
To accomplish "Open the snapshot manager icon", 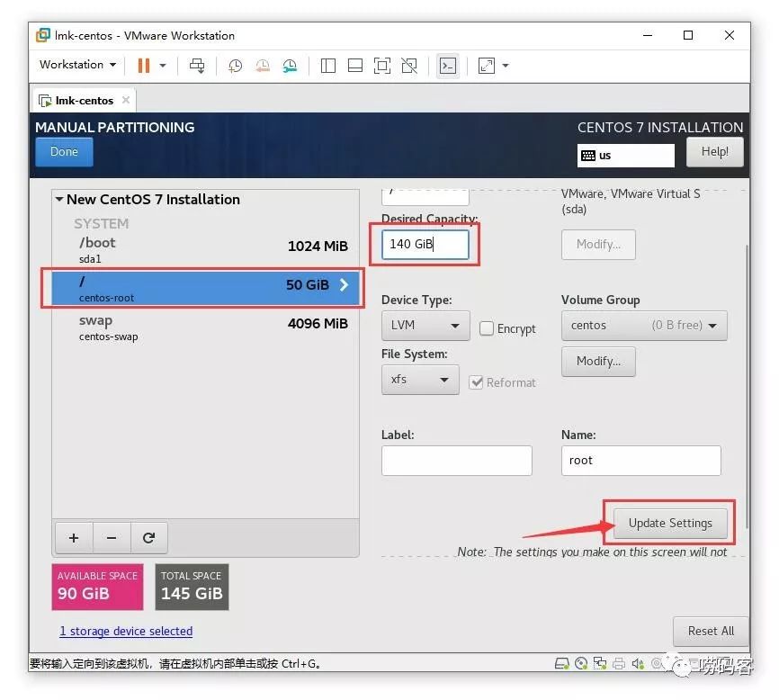I will (290, 66).
